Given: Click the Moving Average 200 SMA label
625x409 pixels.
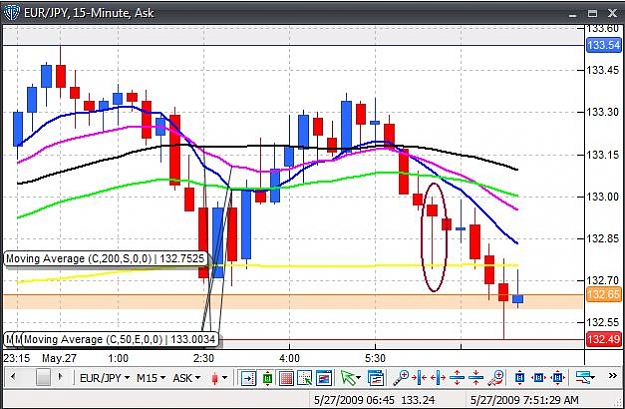Looking at the screenshot, I should coord(105,259).
